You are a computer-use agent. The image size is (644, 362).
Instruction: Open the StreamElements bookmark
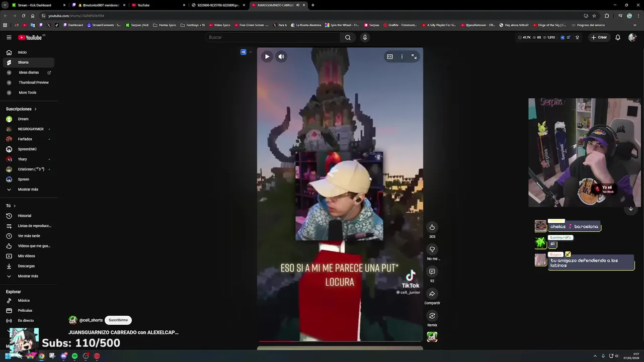tap(104, 25)
